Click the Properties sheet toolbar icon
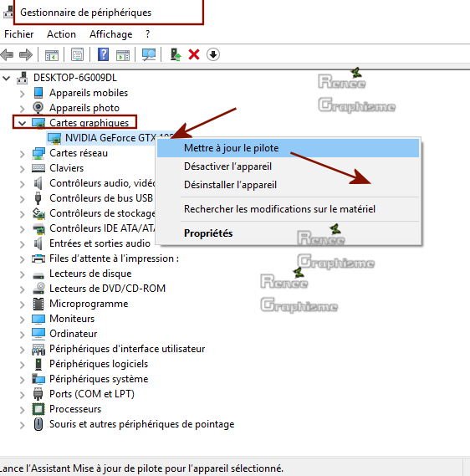Viewport: 470px width, 476px height. [x=78, y=54]
